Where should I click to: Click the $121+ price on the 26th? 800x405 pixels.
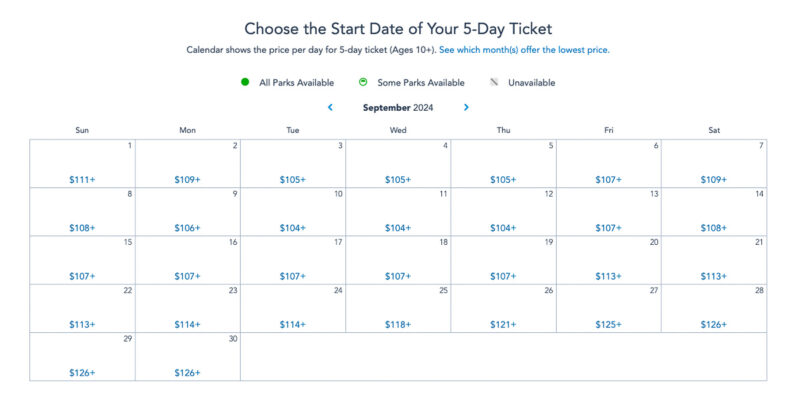pos(503,324)
